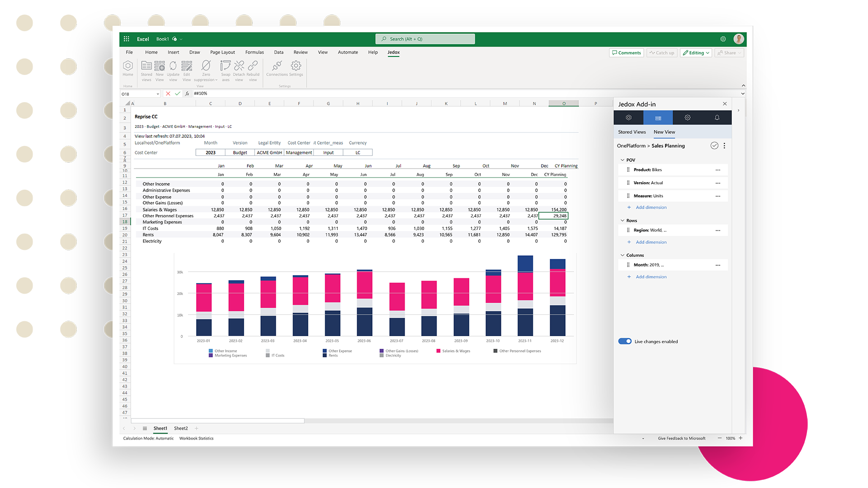The width and height of the screenshot is (868, 488).
Task: Open the Sales Planning vertical dots menu
Action: tap(724, 145)
